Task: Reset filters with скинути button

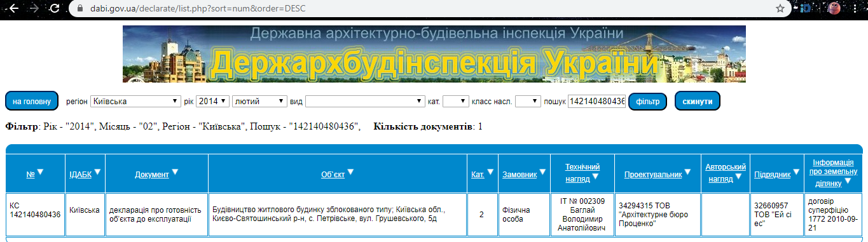Action: (698, 101)
